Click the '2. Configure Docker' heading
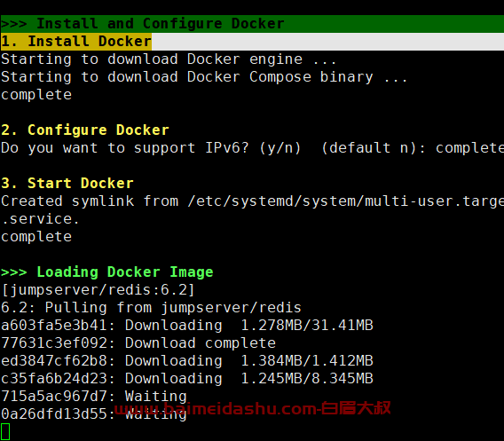Screen dimensions: 504x441 (85, 130)
